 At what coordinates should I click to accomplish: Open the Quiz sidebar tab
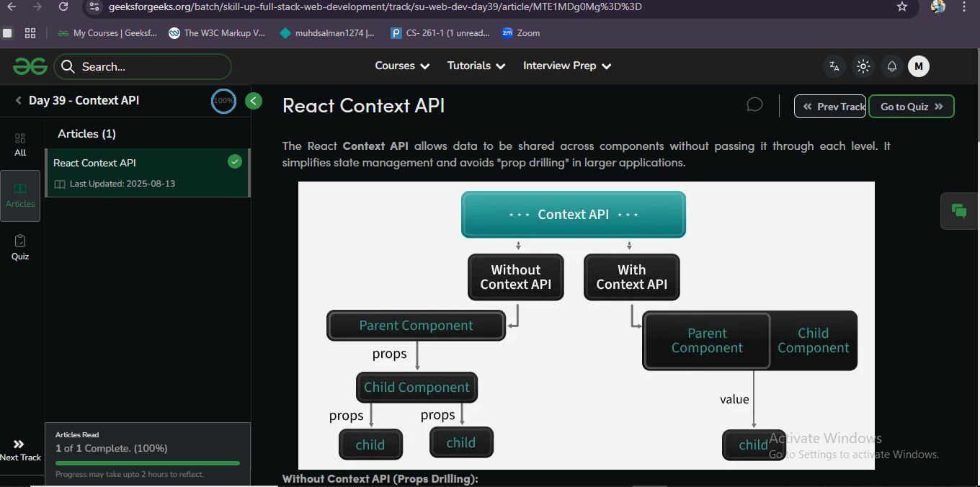click(20, 247)
